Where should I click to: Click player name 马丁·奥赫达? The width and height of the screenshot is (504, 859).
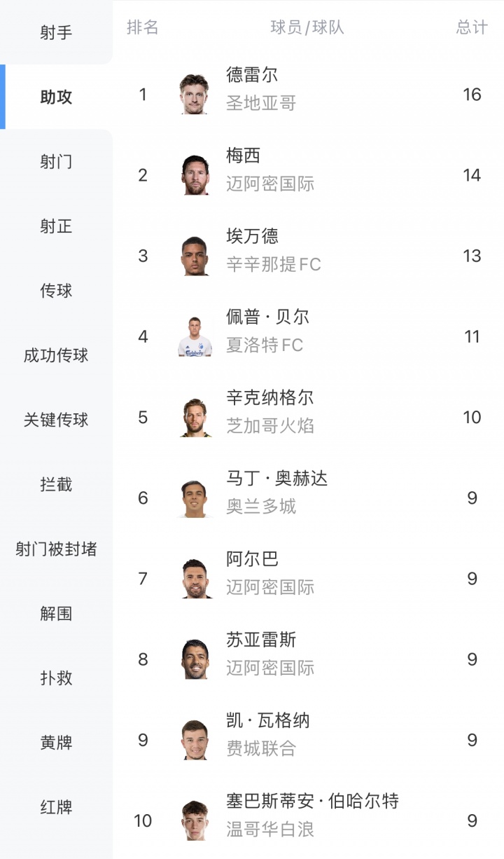(x=276, y=479)
